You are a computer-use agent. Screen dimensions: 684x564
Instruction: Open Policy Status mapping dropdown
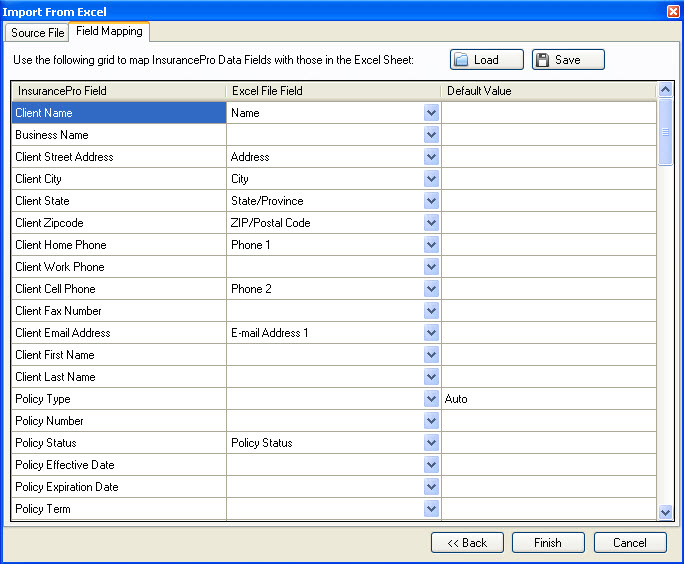[431, 443]
